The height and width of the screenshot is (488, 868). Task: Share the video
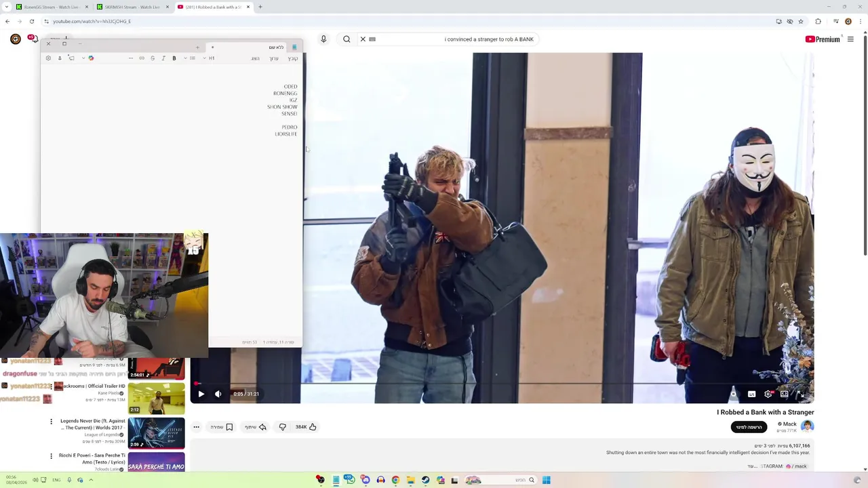tap(256, 427)
